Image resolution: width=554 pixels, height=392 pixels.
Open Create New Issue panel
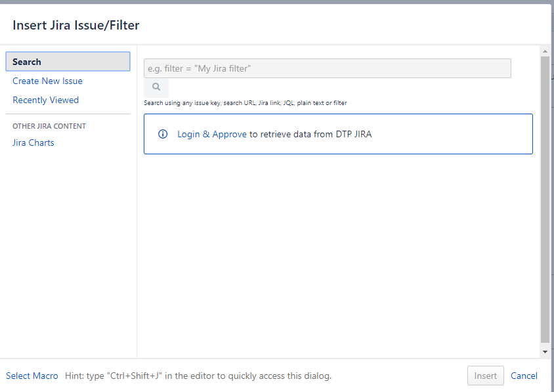(x=47, y=81)
